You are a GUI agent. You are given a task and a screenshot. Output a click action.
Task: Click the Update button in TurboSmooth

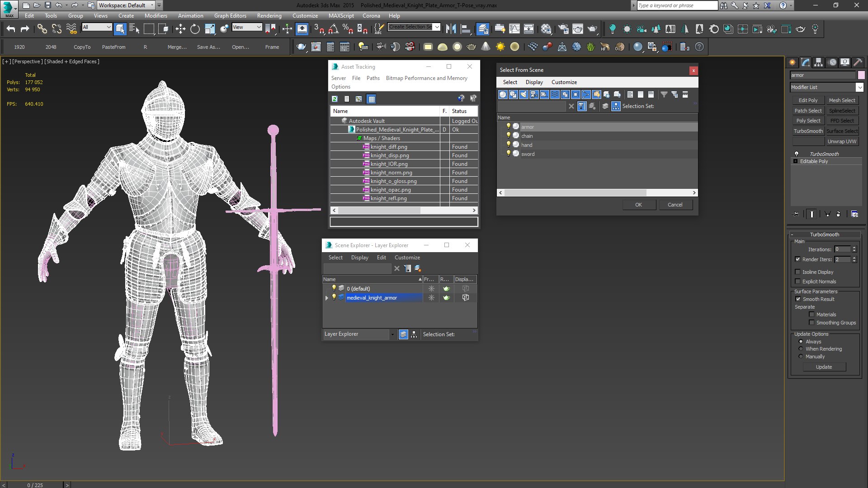pos(824,367)
